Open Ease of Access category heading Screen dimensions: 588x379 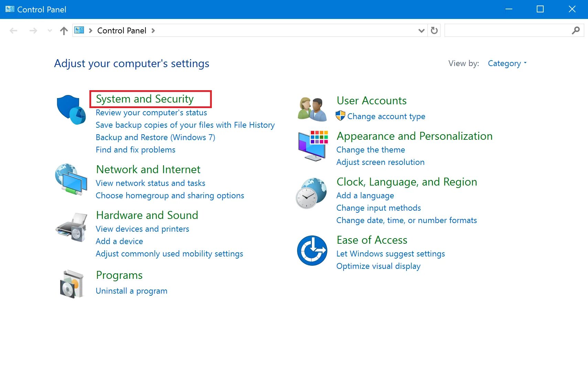[372, 240]
